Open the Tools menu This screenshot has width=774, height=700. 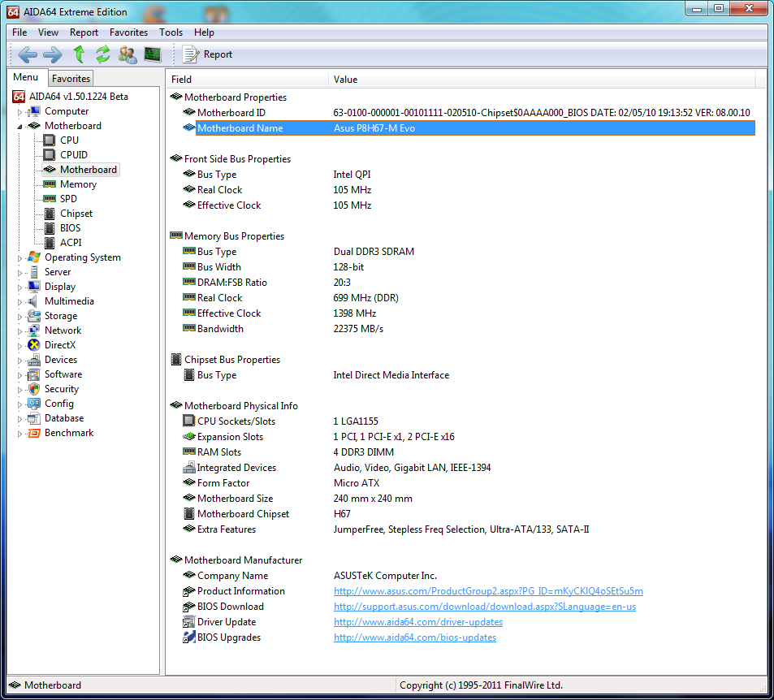[x=171, y=32]
